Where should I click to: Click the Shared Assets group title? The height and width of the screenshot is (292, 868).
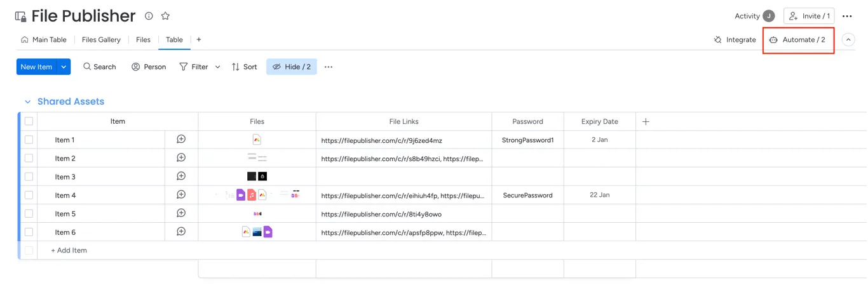pyautogui.click(x=71, y=102)
